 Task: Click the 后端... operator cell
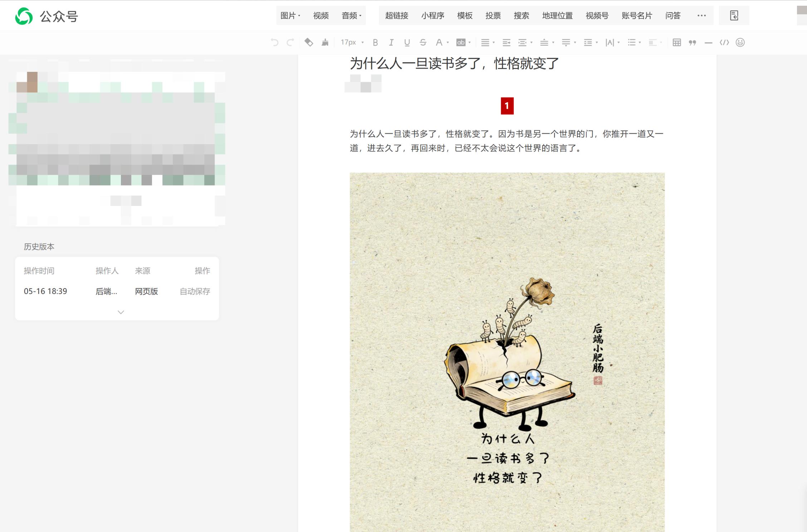click(x=106, y=291)
